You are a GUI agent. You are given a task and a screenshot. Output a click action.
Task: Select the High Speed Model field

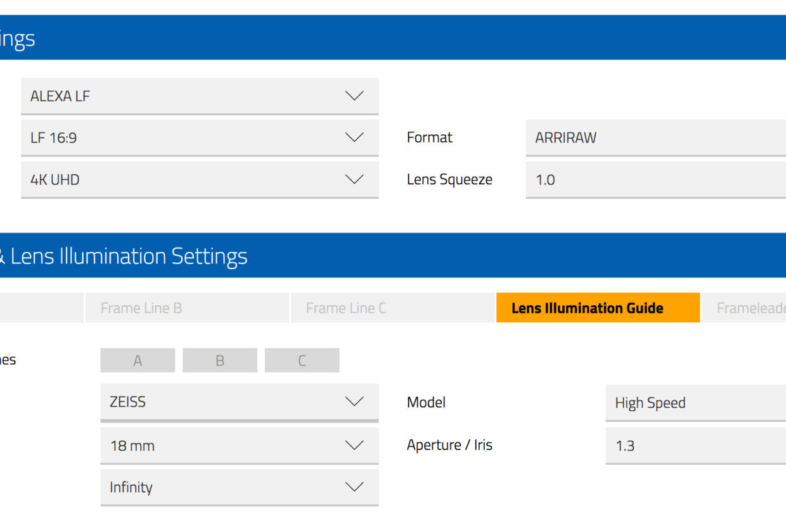pyautogui.click(x=696, y=403)
